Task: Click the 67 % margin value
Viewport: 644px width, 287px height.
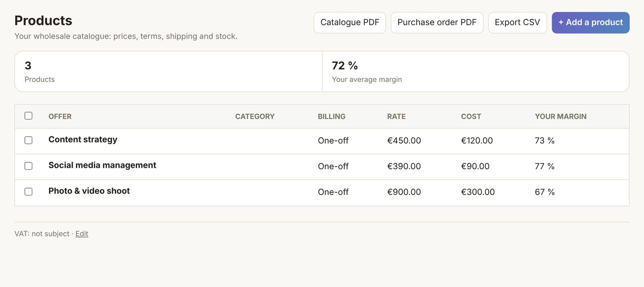Action: tap(545, 192)
